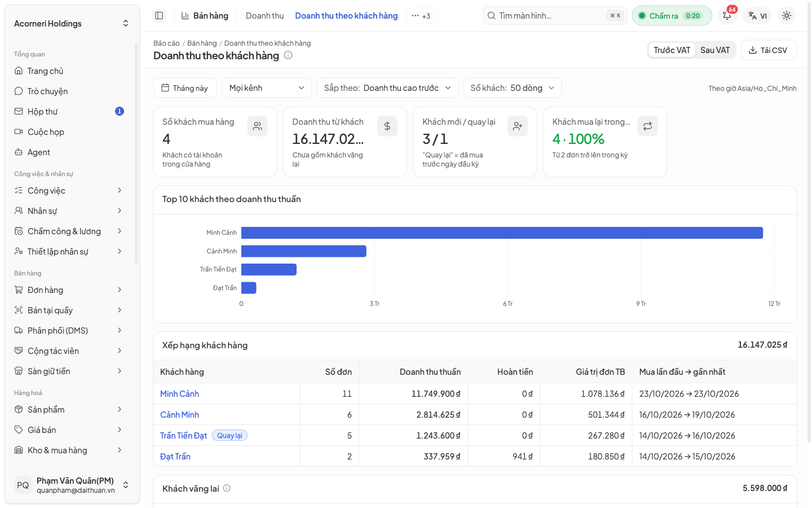Expand the Công việc sidebar section

(69, 191)
